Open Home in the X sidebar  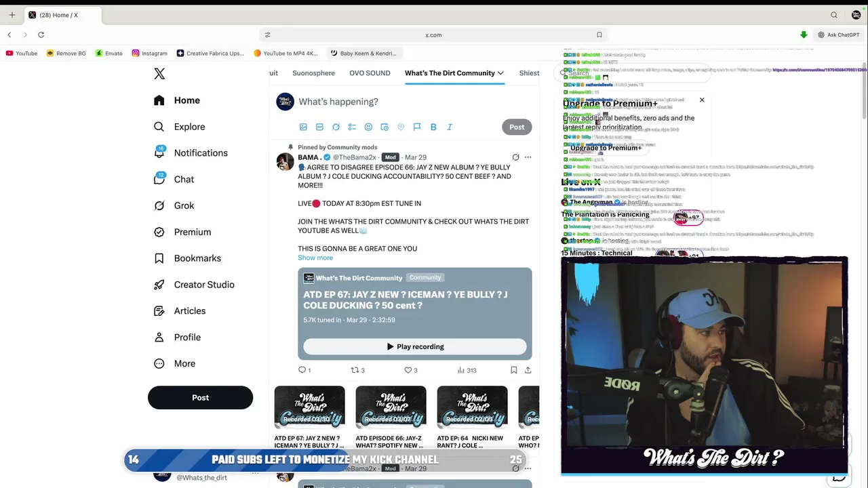(176, 100)
